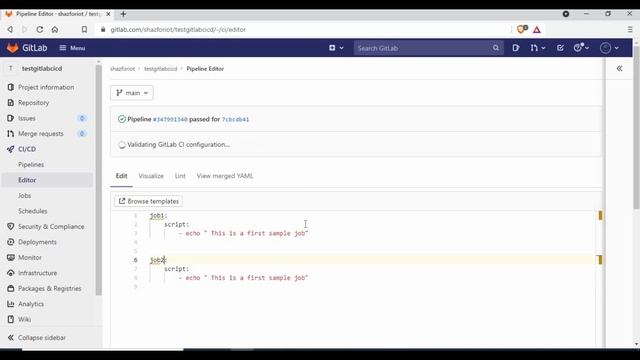Click the browser back button

[10, 29]
